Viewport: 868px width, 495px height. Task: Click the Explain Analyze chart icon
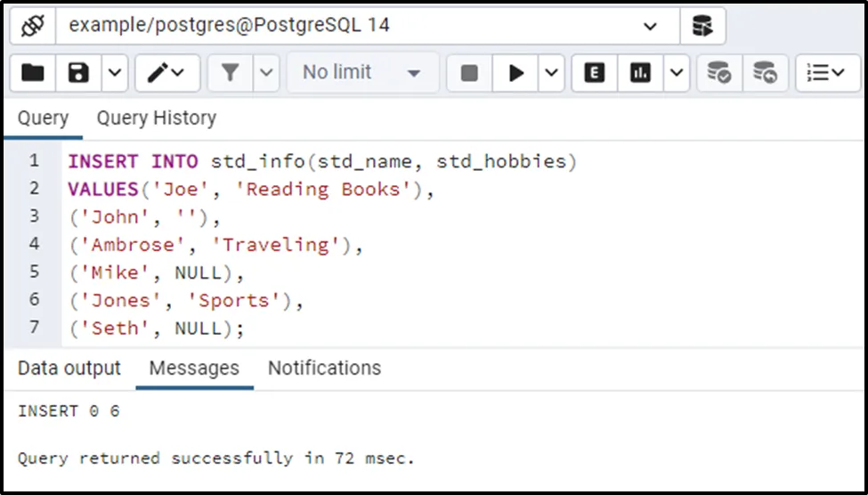pos(640,73)
